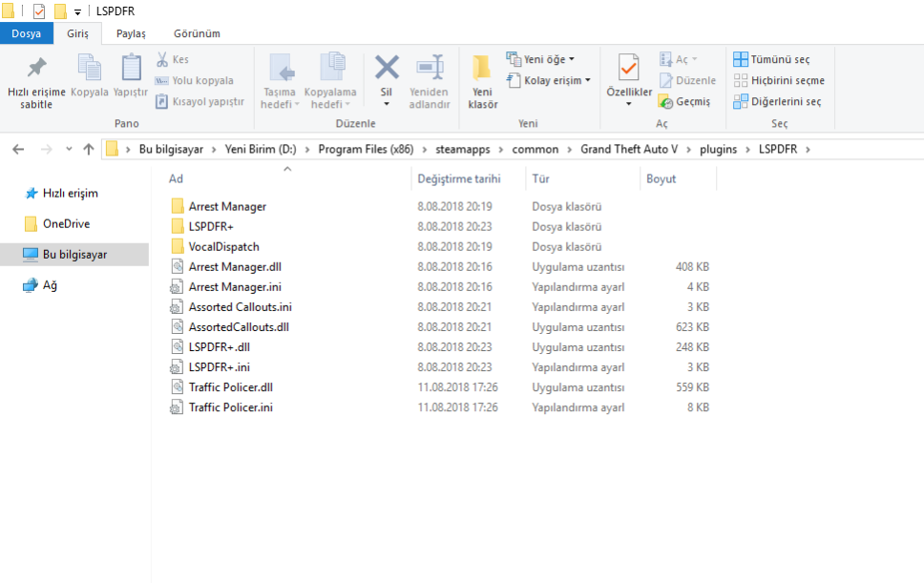Click the properties checkmark icon in title bar
Screen dimensions: 924x583
pyautogui.click(x=39, y=11)
